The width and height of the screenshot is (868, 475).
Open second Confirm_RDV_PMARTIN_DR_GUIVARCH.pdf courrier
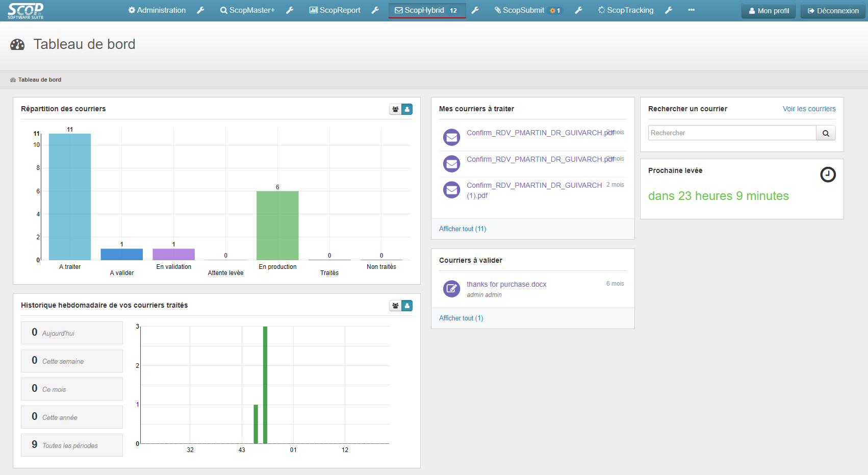click(x=540, y=159)
